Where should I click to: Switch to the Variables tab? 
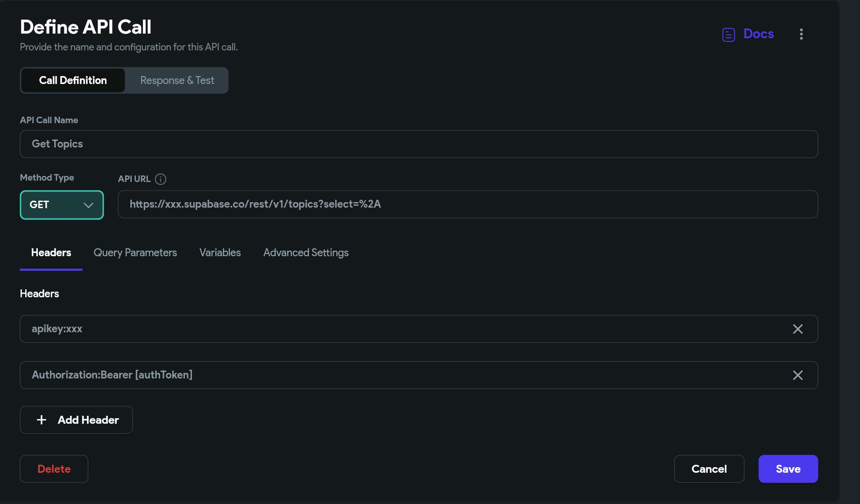(x=220, y=252)
